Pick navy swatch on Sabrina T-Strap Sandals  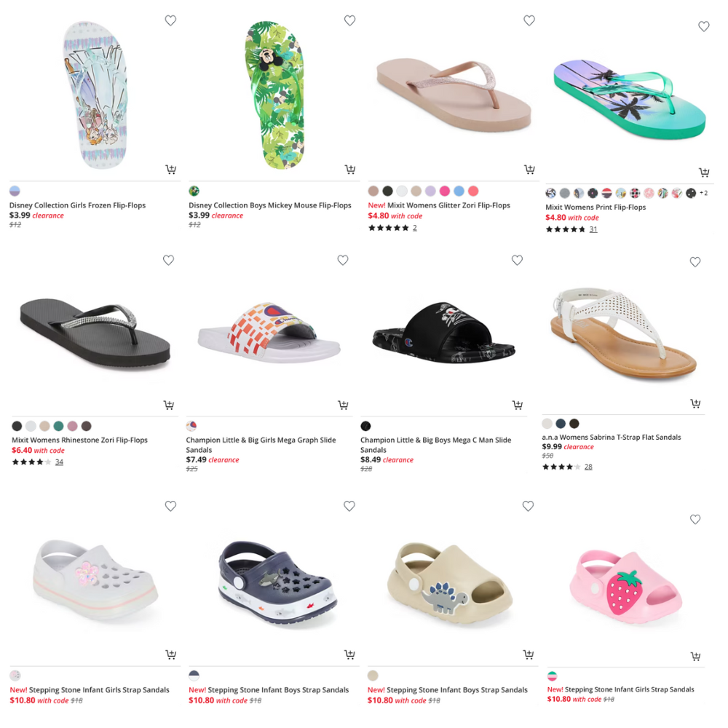coord(561,424)
